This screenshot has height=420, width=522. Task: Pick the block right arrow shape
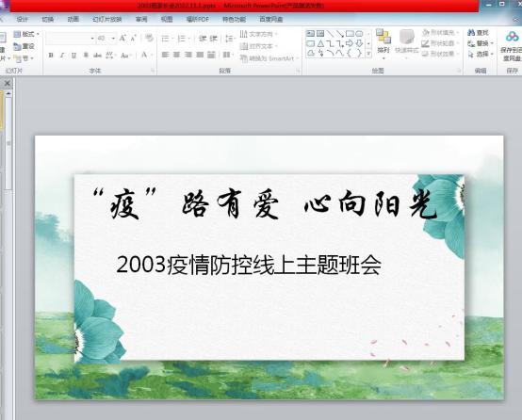point(350,43)
